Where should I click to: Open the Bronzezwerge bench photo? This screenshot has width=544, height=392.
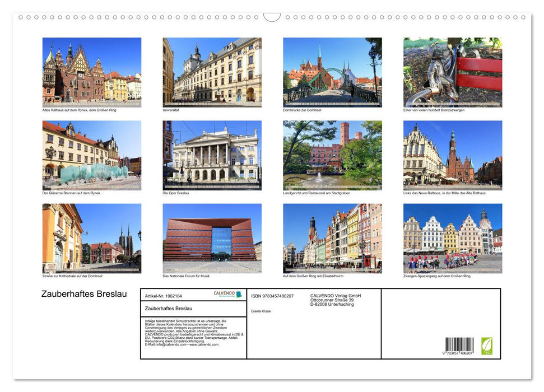pos(452,71)
